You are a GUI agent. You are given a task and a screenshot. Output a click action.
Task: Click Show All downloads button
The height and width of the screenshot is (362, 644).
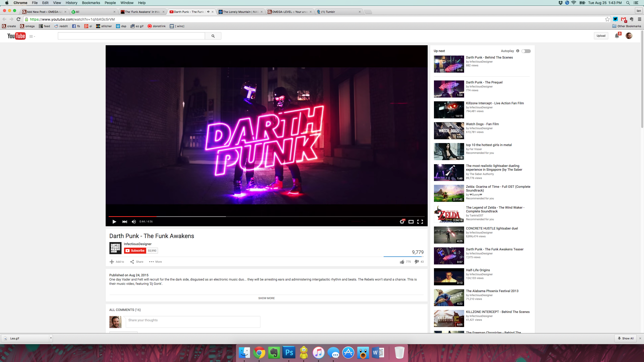point(625,338)
